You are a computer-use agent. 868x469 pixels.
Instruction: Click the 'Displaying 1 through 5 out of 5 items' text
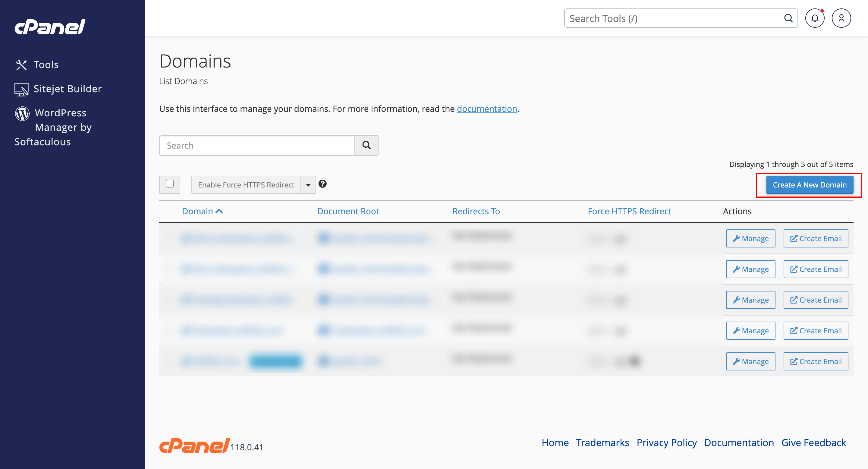click(x=791, y=164)
